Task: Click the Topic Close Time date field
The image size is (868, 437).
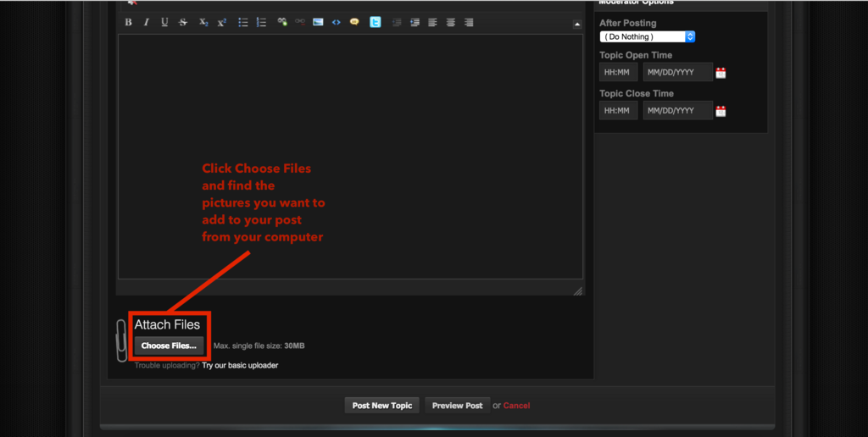Action: pyautogui.click(x=677, y=111)
